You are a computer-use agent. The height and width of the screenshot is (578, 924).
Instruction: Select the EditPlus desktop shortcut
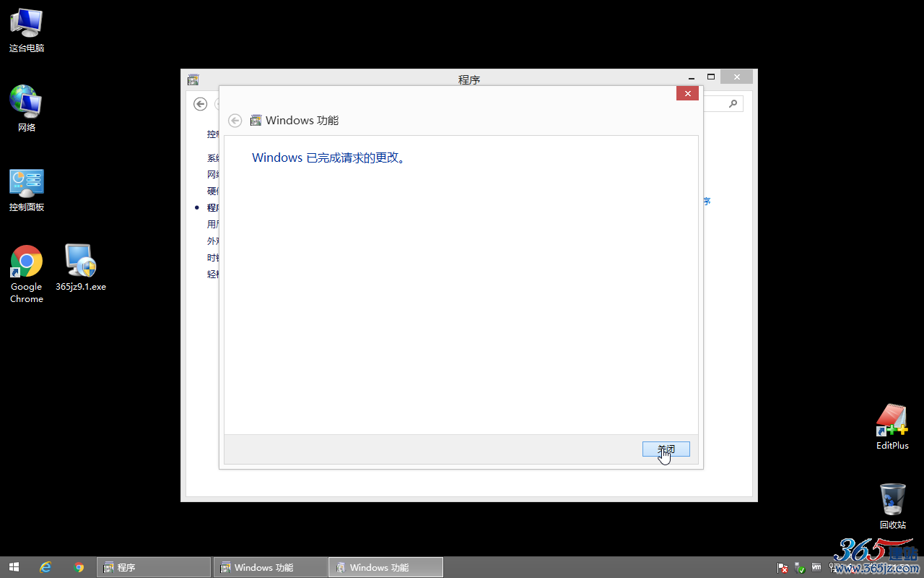892,427
